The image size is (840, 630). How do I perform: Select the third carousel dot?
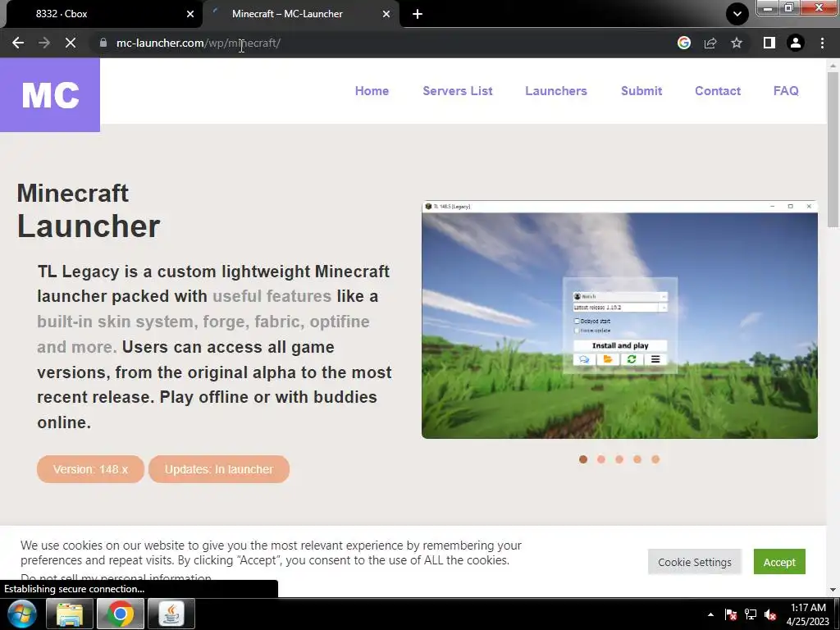click(x=619, y=459)
